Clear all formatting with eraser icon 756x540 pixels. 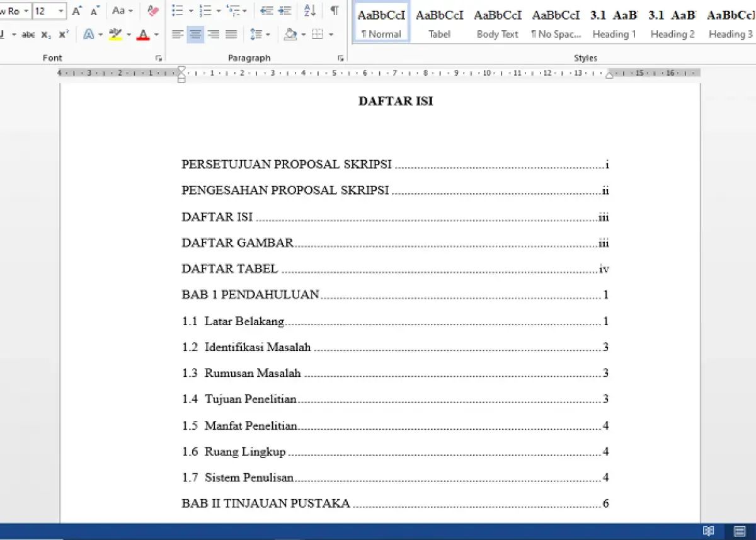152,11
